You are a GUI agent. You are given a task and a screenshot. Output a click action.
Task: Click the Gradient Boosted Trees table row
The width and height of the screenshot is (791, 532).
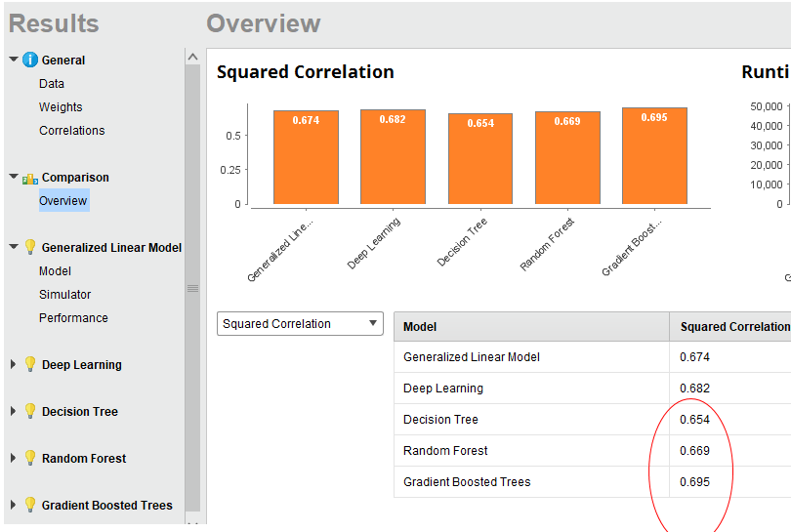coord(592,481)
